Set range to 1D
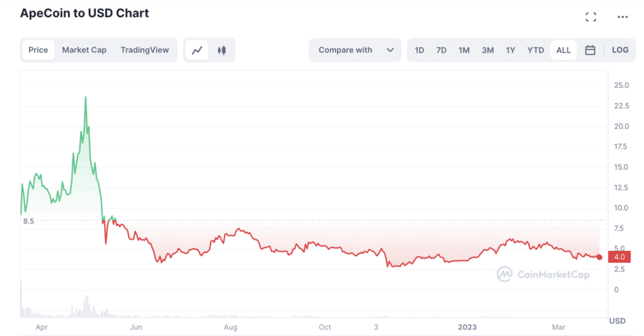 [x=419, y=50]
